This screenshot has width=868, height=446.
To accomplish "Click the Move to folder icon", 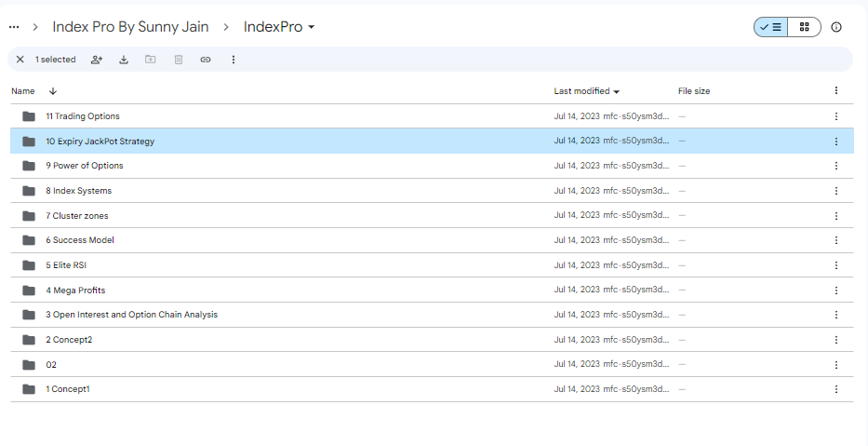I will [151, 60].
